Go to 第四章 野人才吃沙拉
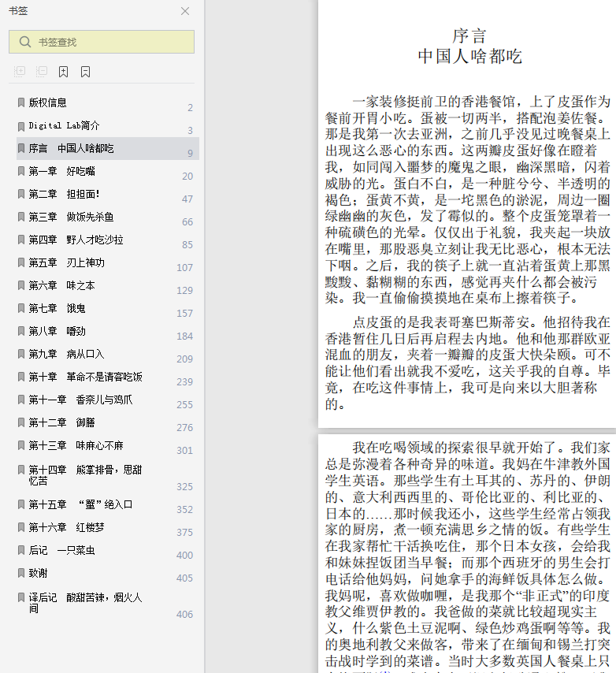Viewport: 616px width, 673px height. tap(76, 240)
